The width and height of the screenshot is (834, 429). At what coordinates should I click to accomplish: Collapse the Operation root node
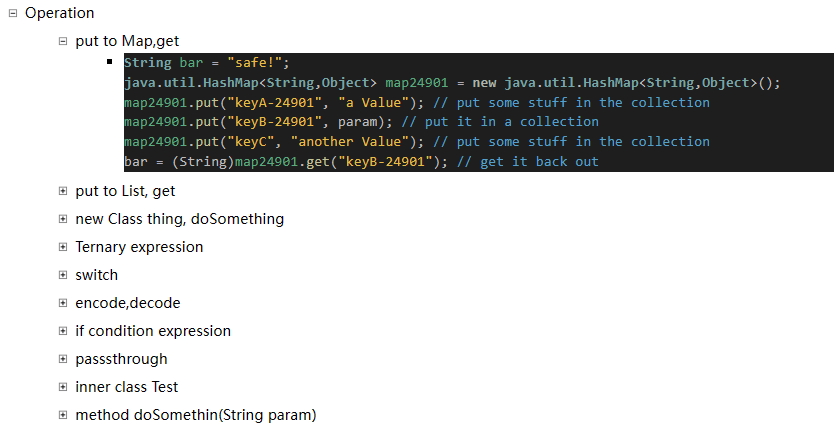click(13, 13)
